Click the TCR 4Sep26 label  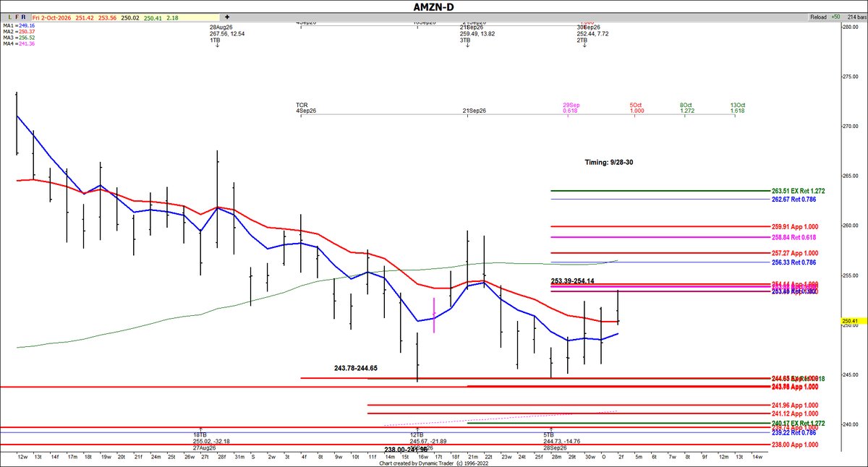(306, 108)
